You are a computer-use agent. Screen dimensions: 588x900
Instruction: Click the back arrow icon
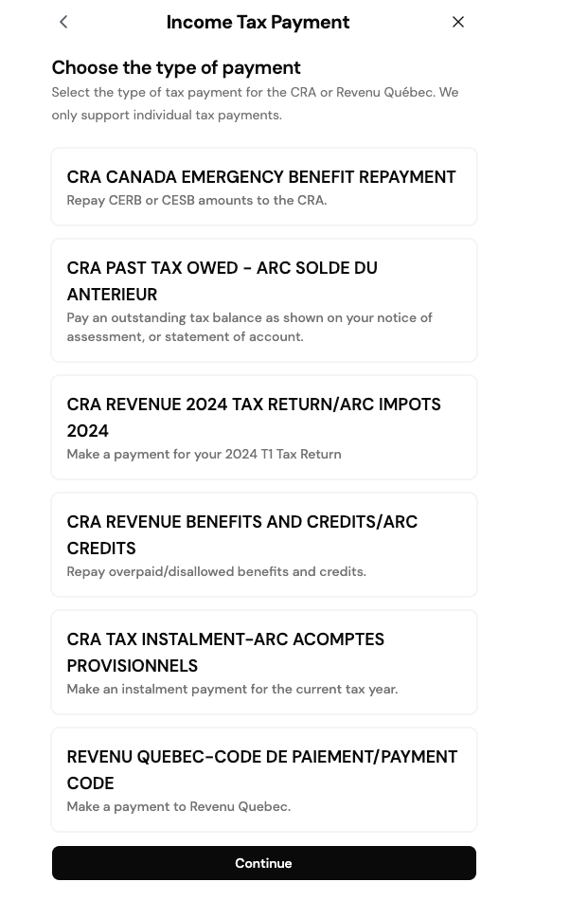(x=63, y=22)
